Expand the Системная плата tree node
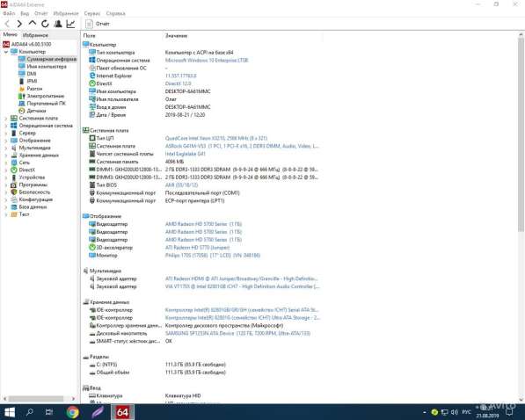This screenshot has width=525, height=420. point(5,118)
